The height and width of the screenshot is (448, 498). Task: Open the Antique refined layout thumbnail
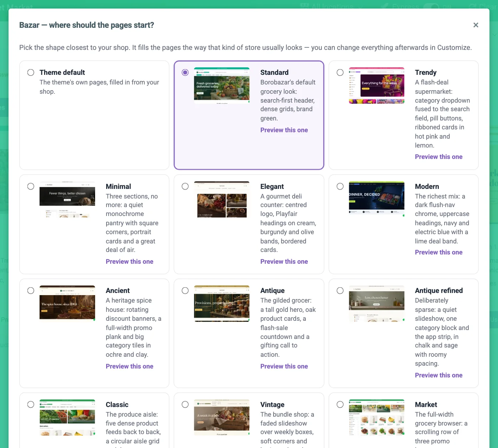click(377, 304)
